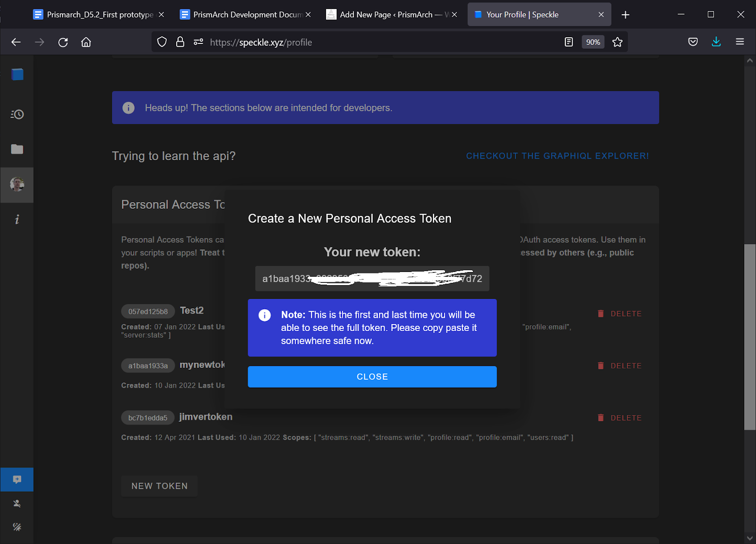Screen dimensions: 756x544
Task: Click the 90% zoom level indicator
Action: 593,42
